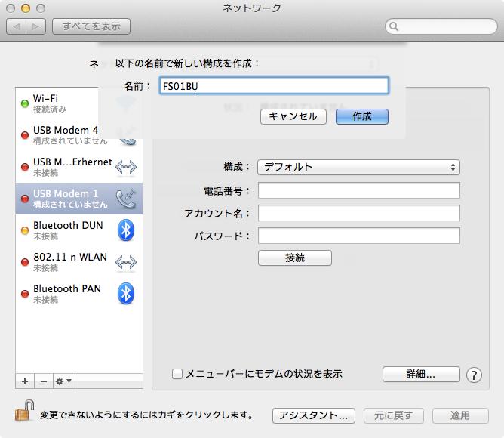This screenshot has width=504, height=438.
Task: Go forward with the right arrow button
Action: tap(35, 26)
